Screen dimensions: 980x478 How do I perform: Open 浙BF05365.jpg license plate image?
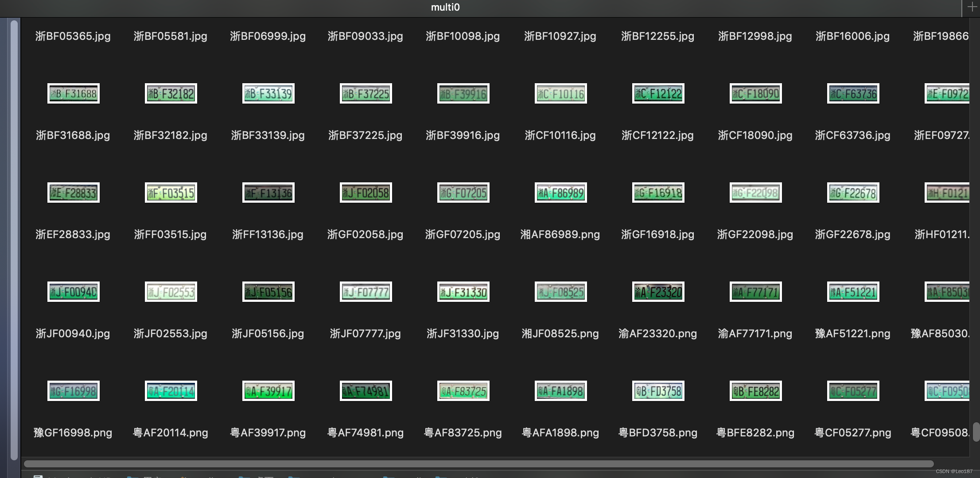point(73,35)
